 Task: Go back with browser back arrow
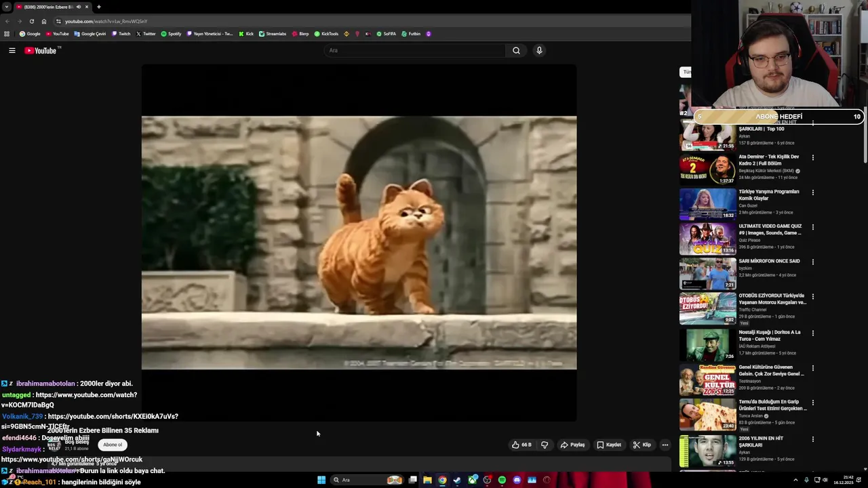(x=7, y=21)
